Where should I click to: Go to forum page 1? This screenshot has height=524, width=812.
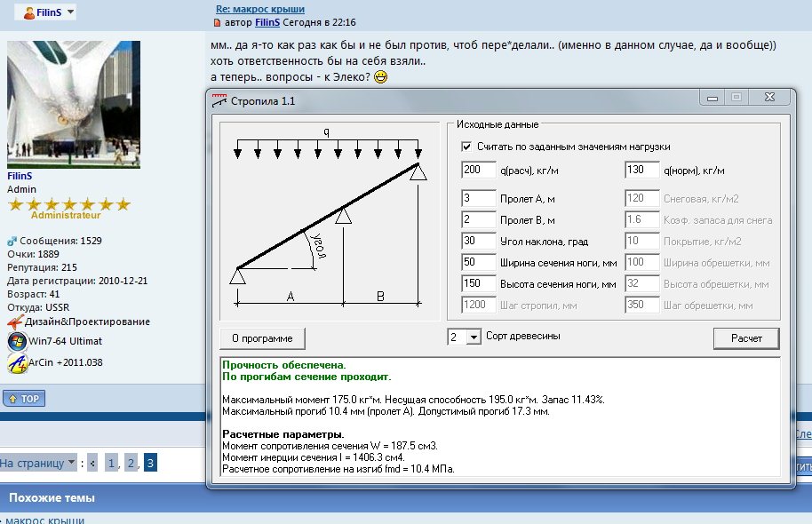click(x=111, y=463)
